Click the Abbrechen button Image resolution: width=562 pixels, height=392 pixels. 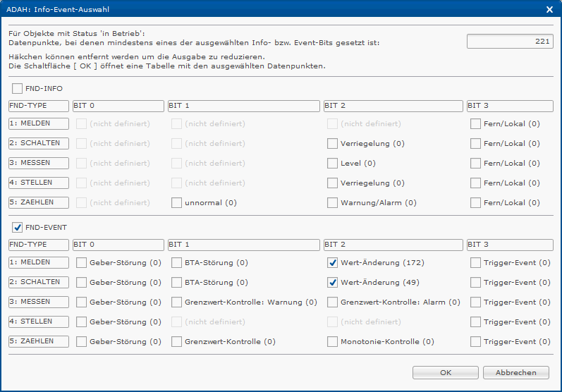coord(515,372)
